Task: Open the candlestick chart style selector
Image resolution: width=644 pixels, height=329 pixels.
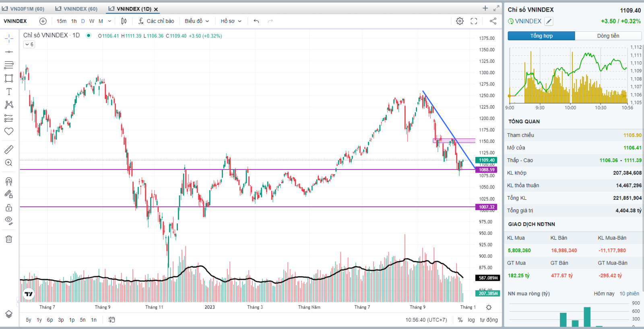Action: coord(124,21)
